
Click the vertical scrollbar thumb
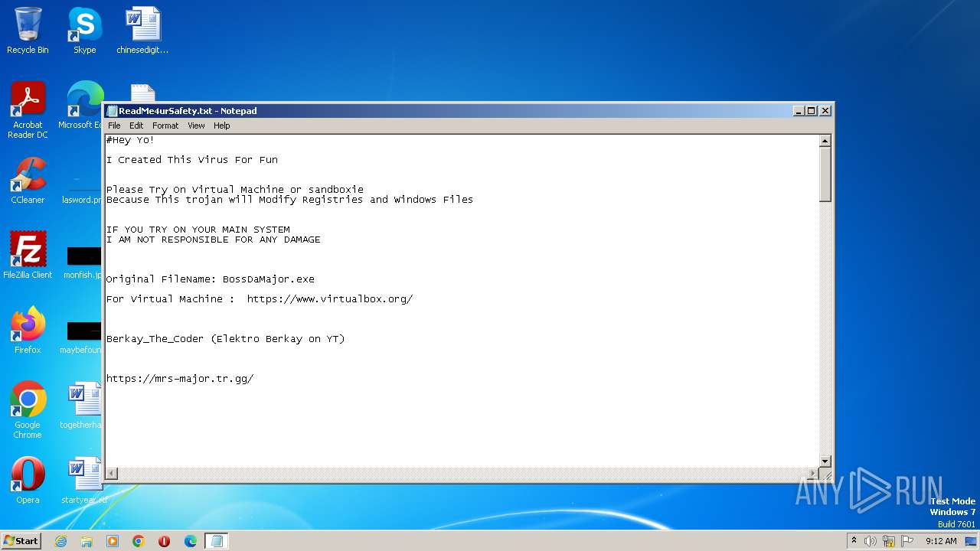pyautogui.click(x=825, y=174)
